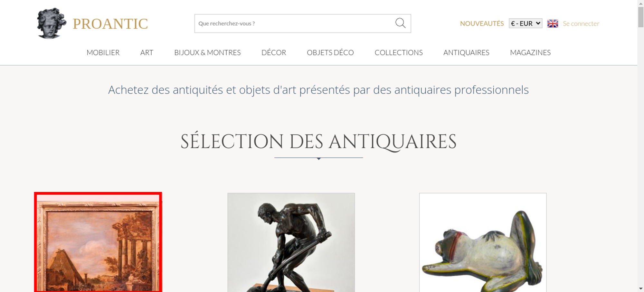Viewport: 644px width, 292px height.
Task: Open the BIJOUX & MONTRES menu
Action: pyautogui.click(x=207, y=52)
